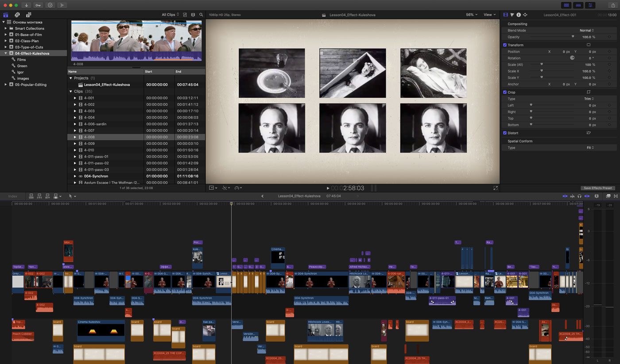Image resolution: width=620 pixels, height=364 pixels.
Task: Open the transform tools popup in viewer
Action: click(213, 188)
